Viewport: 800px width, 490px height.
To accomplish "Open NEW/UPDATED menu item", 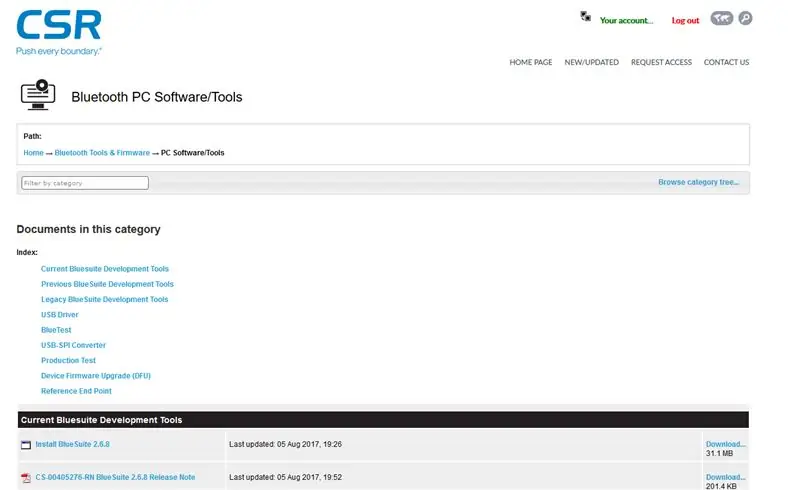I will point(591,62).
